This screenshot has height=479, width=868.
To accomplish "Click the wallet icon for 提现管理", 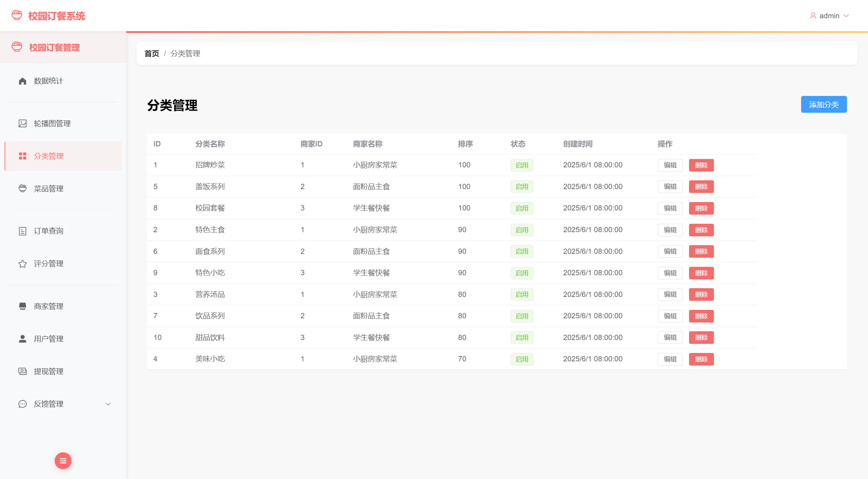I will pos(22,372).
